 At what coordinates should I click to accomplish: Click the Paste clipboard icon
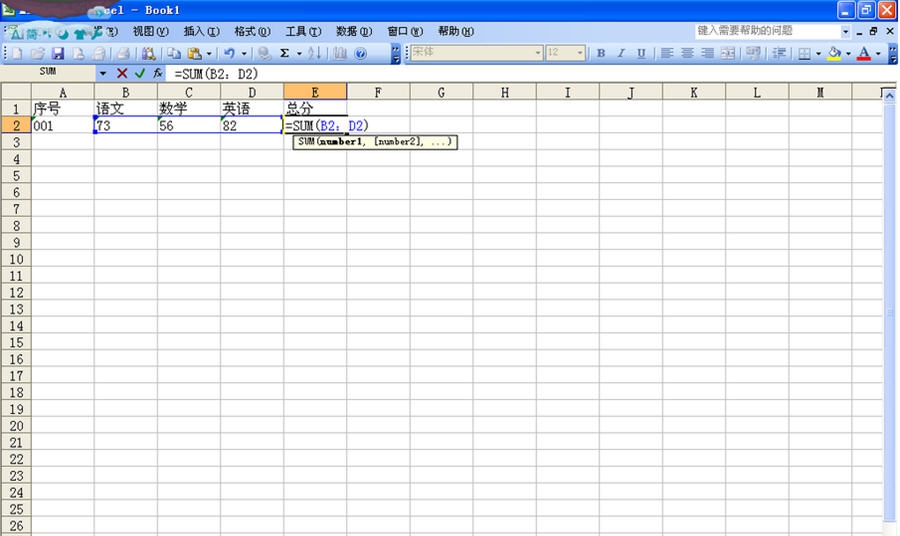click(x=195, y=53)
